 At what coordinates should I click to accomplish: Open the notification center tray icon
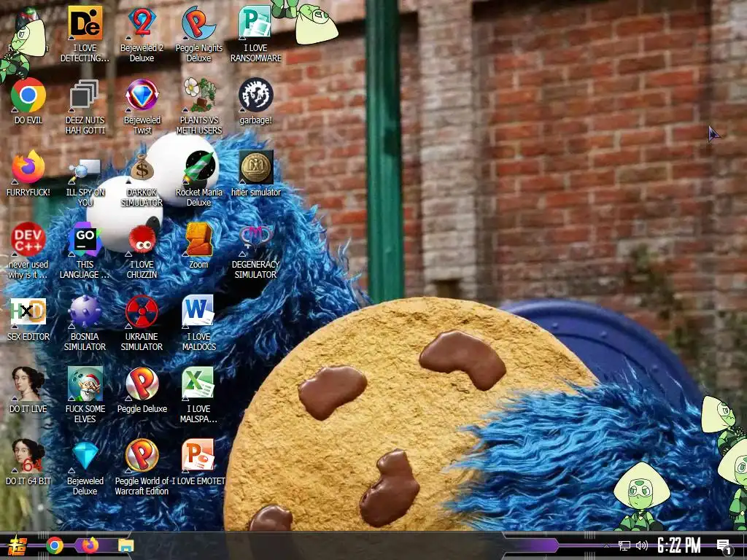(x=724, y=547)
